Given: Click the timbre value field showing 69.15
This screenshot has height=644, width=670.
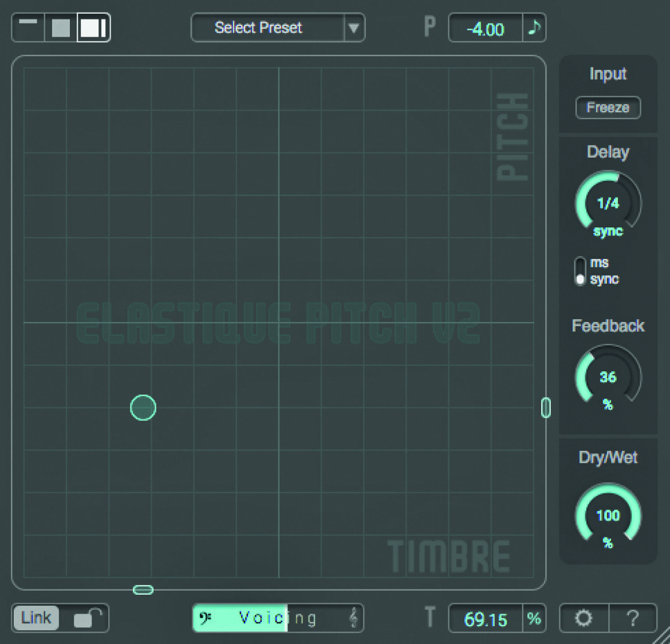Looking at the screenshot, I should [486, 619].
